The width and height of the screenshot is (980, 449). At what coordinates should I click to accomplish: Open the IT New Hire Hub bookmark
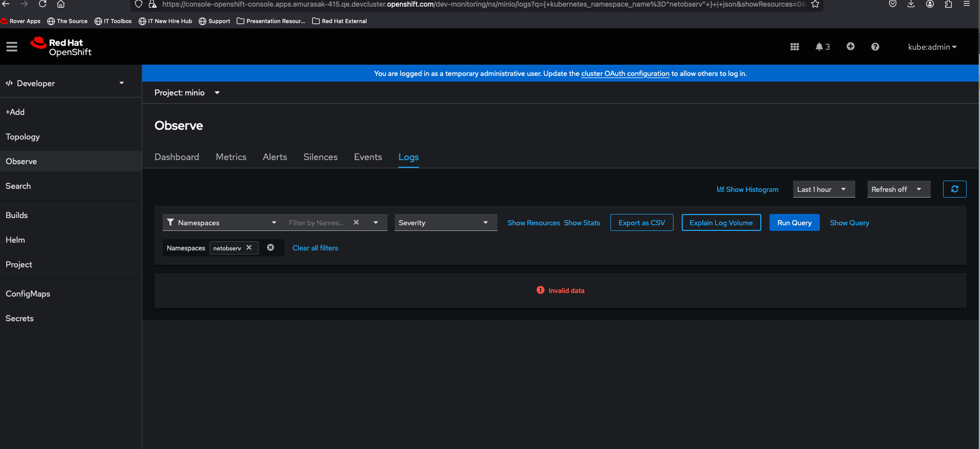click(x=165, y=21)
